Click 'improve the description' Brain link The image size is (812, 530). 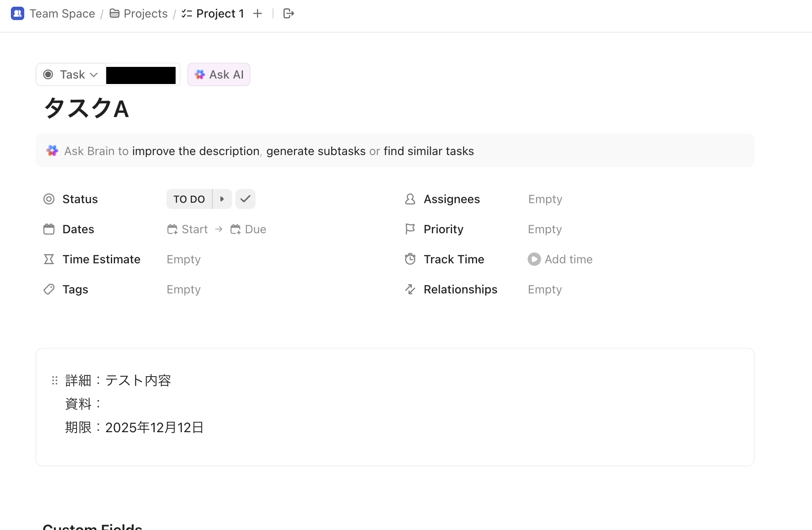pos(196,151)
